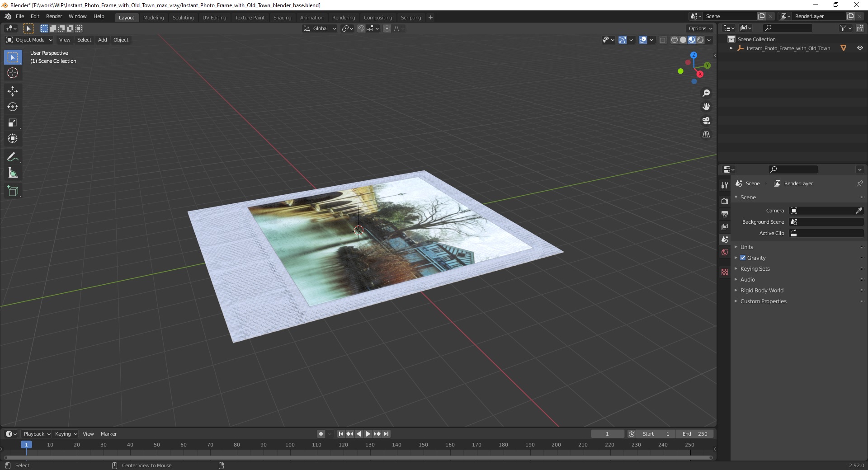Toggle auto keying record button
The image size is (868, 470).
point(321,434)
